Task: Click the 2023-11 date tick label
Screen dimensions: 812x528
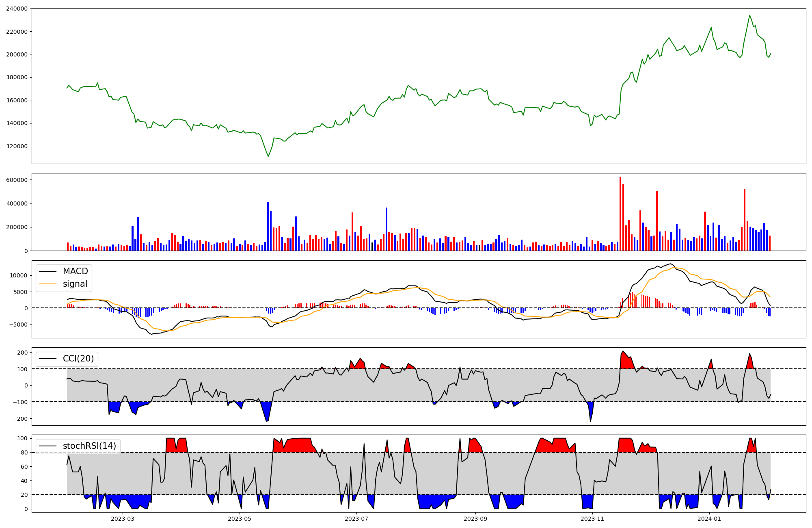Action: pos(592,519)
